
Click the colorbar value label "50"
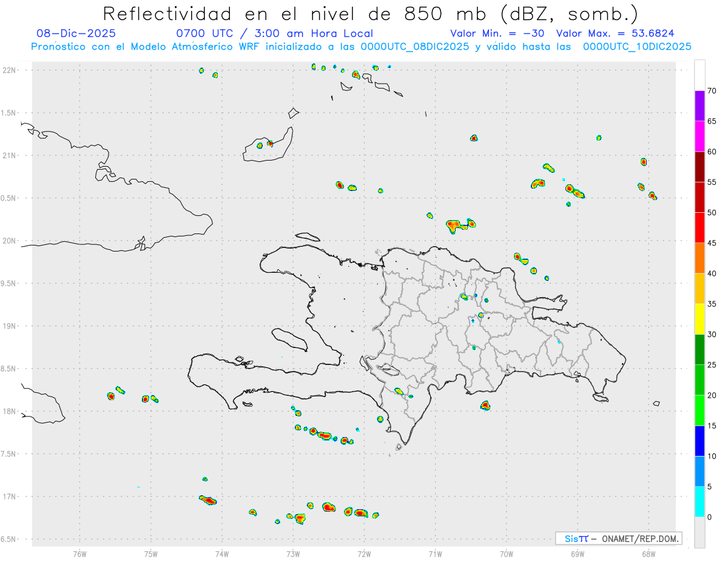point(712,213)
